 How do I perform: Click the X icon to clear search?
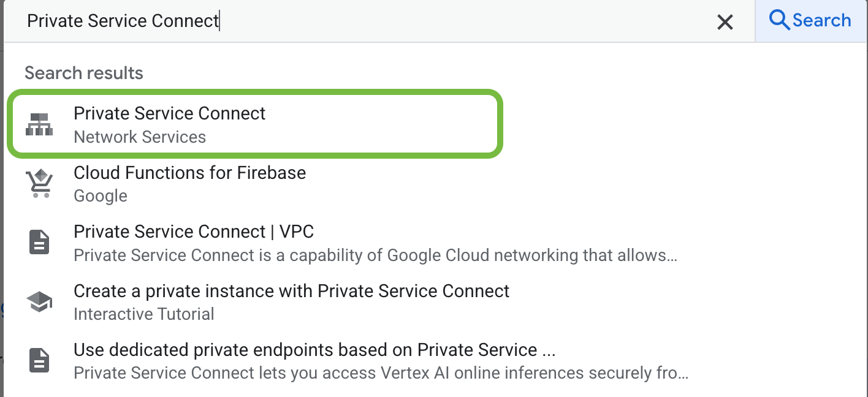pos(725,21)
